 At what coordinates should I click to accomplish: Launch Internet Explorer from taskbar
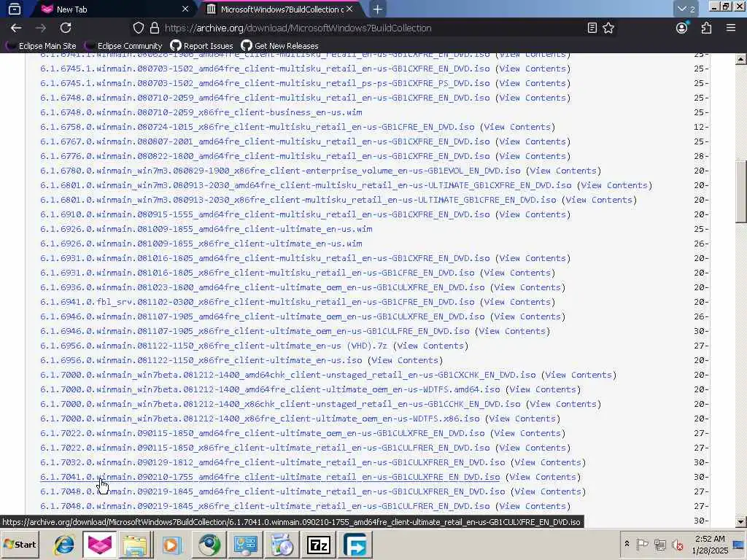click(x=63, y=545)
